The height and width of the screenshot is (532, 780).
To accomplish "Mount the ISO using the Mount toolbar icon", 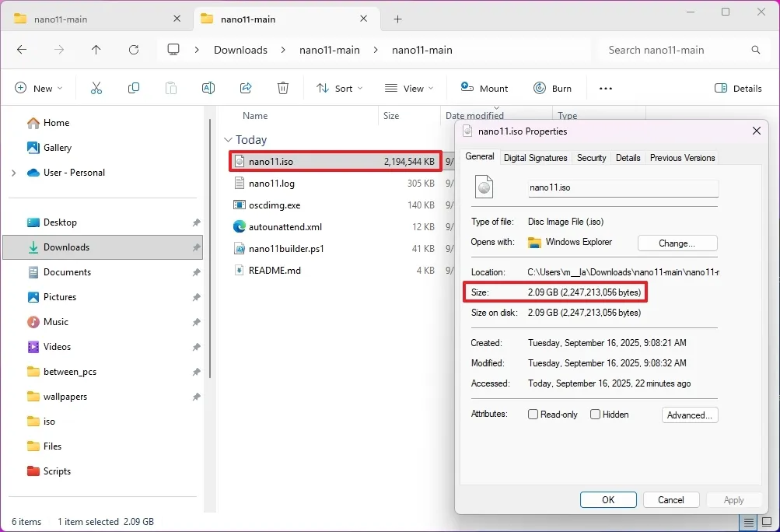I will [484, 87].
